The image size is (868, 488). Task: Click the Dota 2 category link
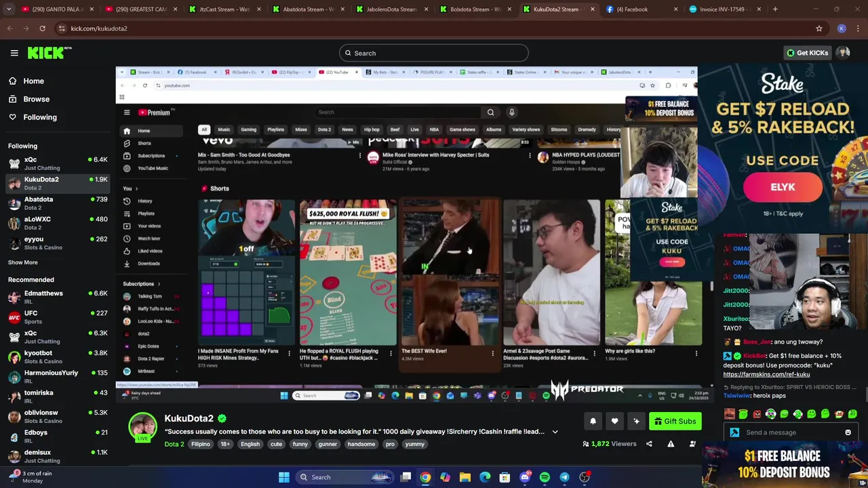(x=174, y=444)
